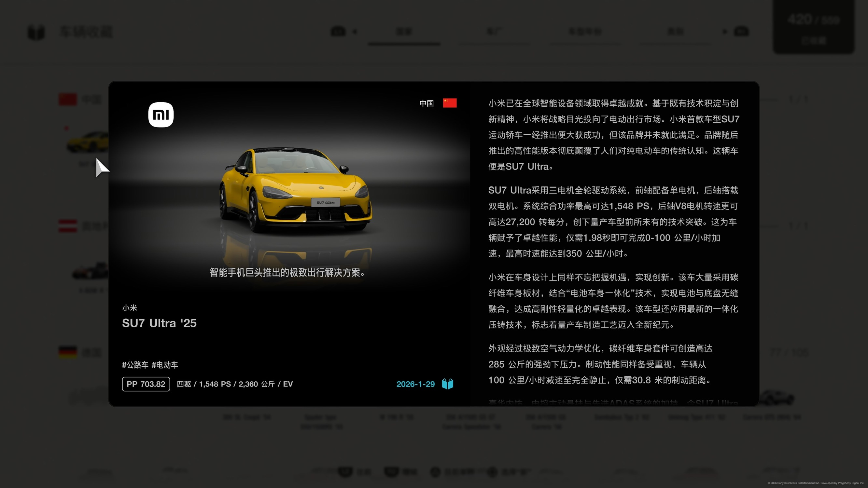Click the China flag in the car card
Screen dimensions: 868x488
[x=450, y=103]
